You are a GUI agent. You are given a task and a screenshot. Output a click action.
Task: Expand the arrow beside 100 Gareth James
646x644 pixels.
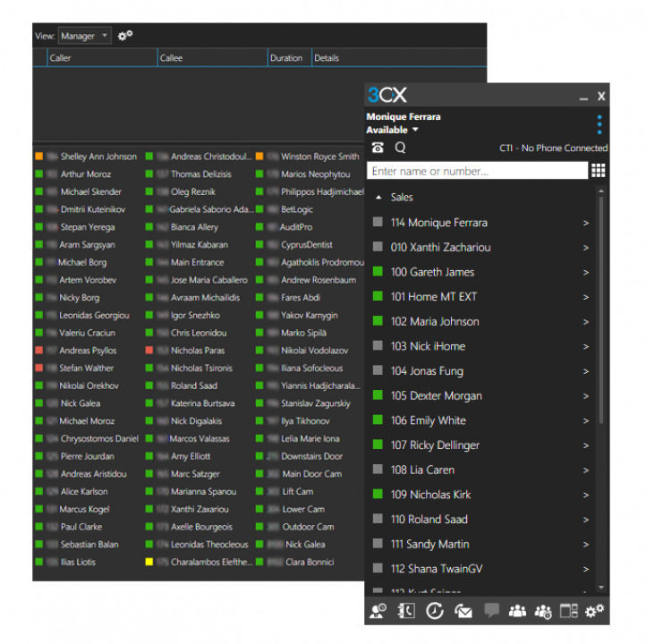tap(586, 273)
